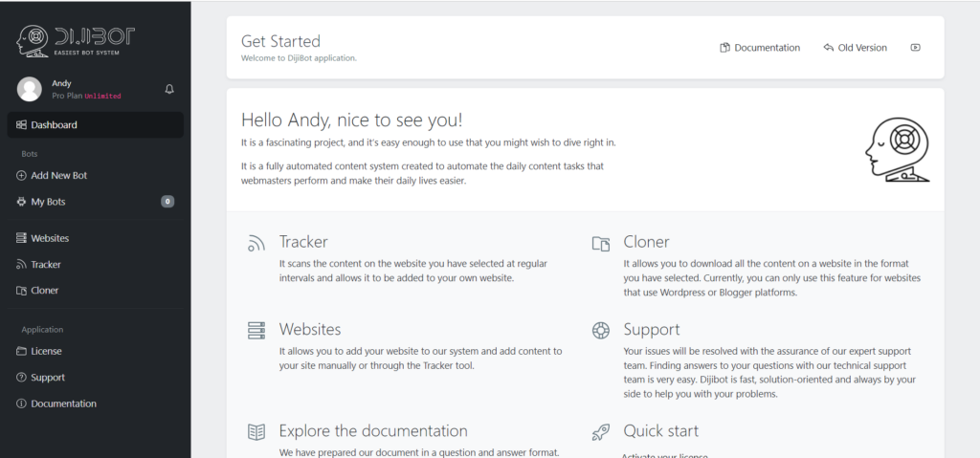980x458 pixels.
Task: Click the info icon beside sidebar Documentation
Action: coord(21,403)
